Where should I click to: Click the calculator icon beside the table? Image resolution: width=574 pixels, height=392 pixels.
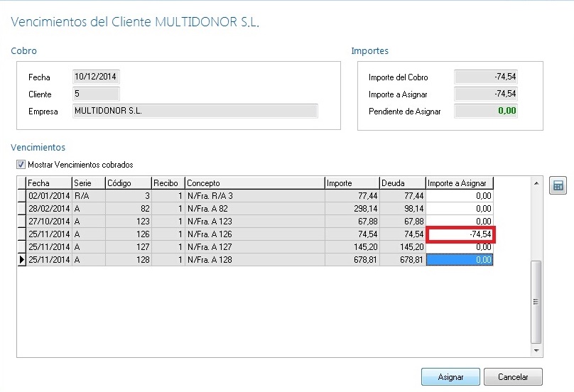click(558, 186)
